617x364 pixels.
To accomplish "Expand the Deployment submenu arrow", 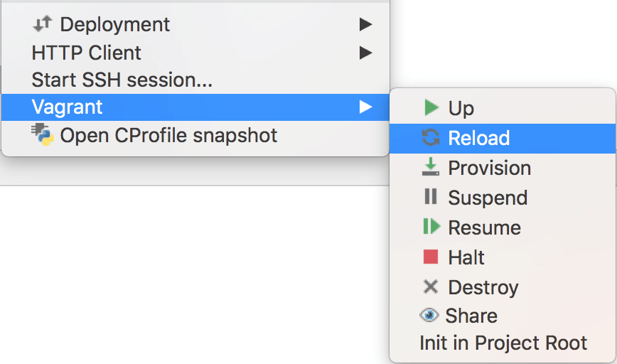I will (x=365, y=24).
